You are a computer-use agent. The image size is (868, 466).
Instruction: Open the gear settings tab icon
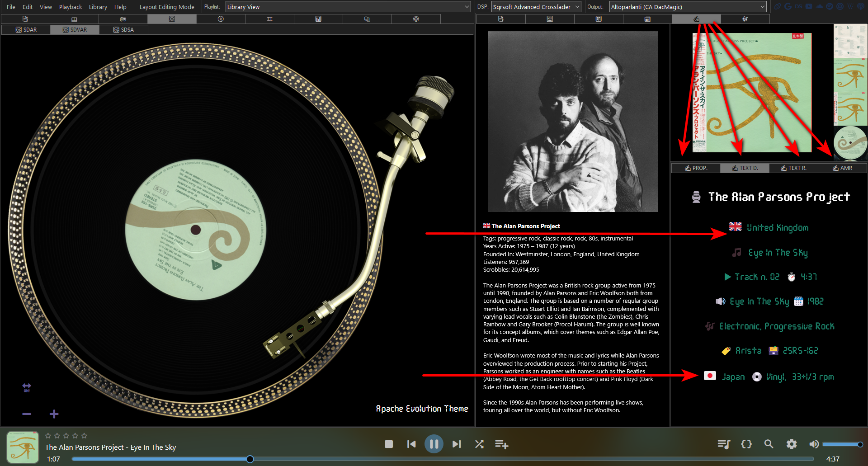click(x=416, y=19)
